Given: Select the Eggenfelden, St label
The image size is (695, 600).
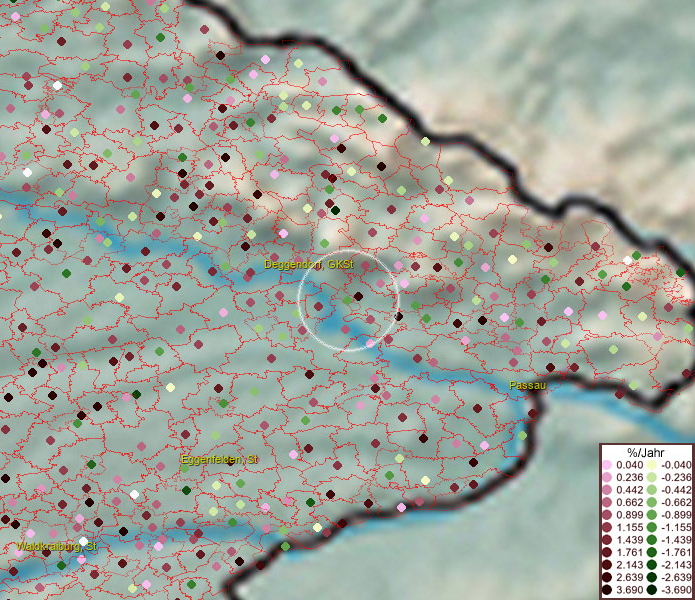Looking at the screenshot, I should tap(219, 460).
